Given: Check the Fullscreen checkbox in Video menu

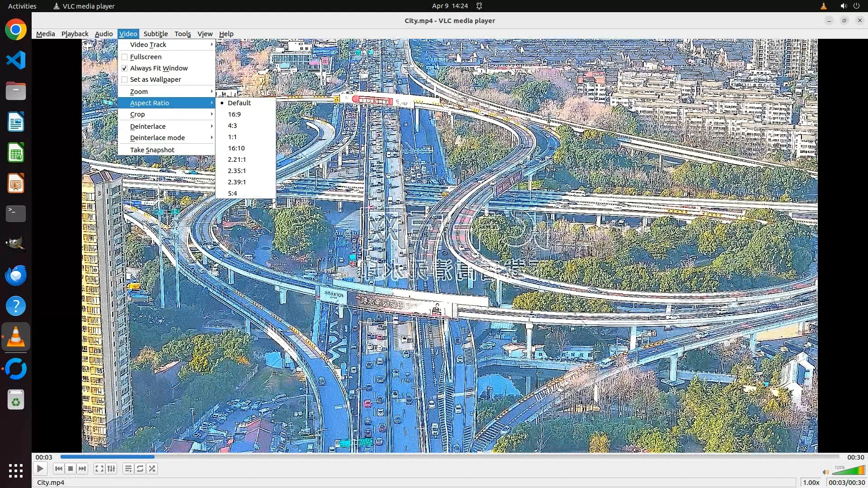Looking at the screenshot, I should pos(125,57).
